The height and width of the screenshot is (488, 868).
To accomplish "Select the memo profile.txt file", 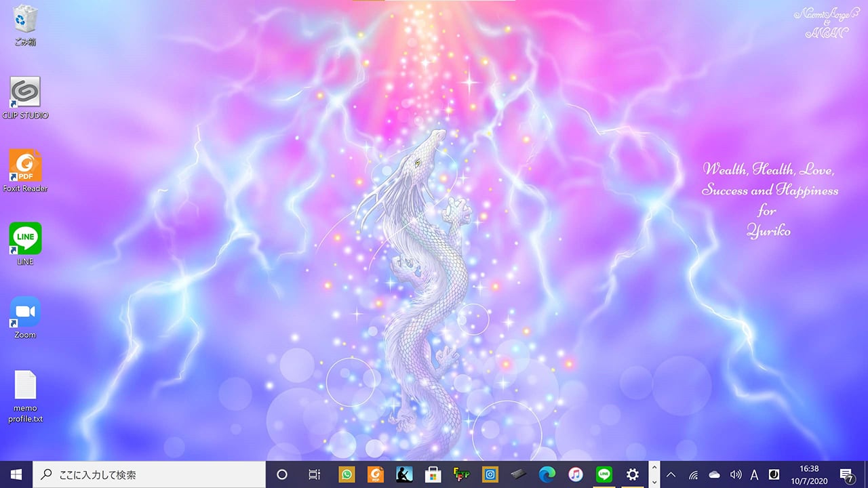I will click(25, 397).
